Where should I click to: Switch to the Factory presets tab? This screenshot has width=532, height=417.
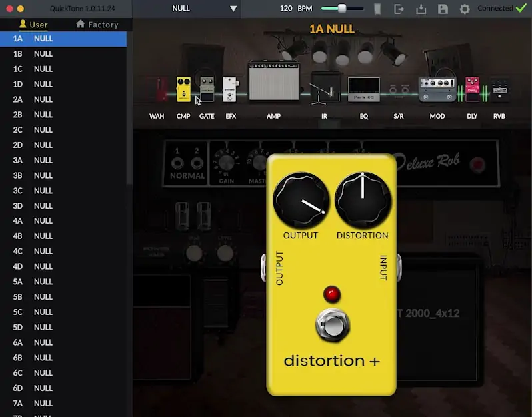coord(97,25)
